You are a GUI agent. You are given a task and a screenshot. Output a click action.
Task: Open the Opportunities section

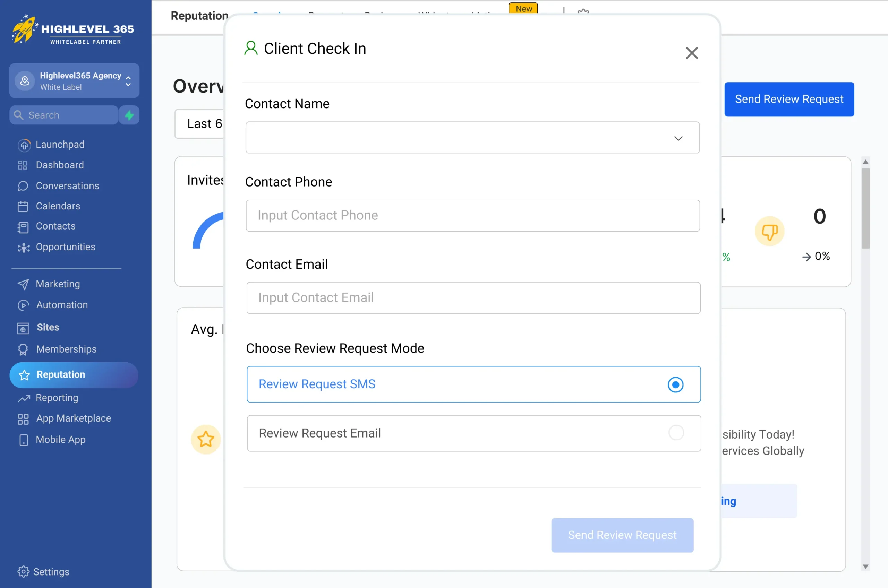[65, 247]
